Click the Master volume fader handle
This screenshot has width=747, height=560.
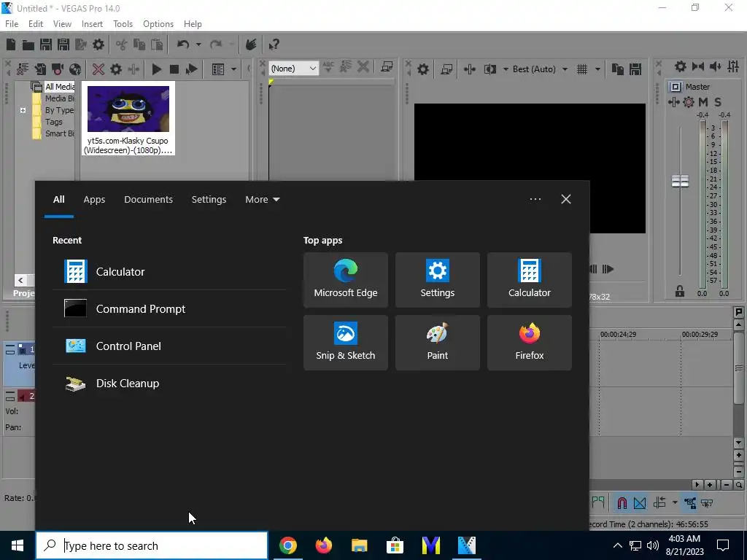point(680,182)
